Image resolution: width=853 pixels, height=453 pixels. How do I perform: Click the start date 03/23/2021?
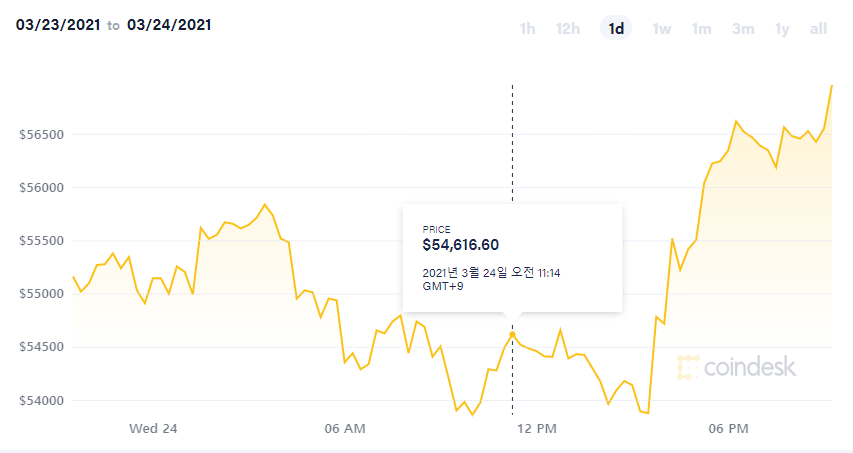click(x=57, y=25)
